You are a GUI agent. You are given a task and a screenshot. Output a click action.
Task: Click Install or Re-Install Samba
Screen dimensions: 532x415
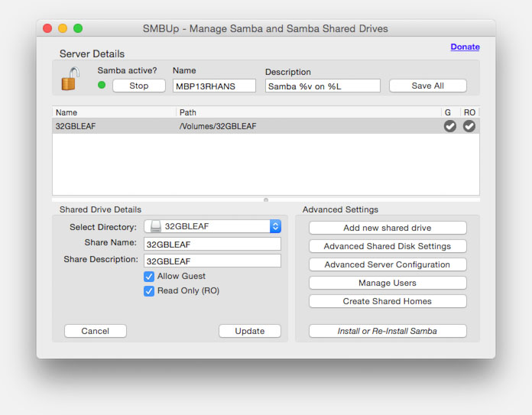click(x=388, y=331)
